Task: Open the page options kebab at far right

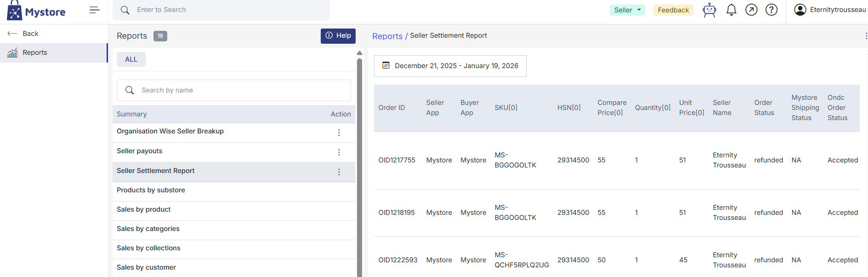Action: [x=866, y=36]
